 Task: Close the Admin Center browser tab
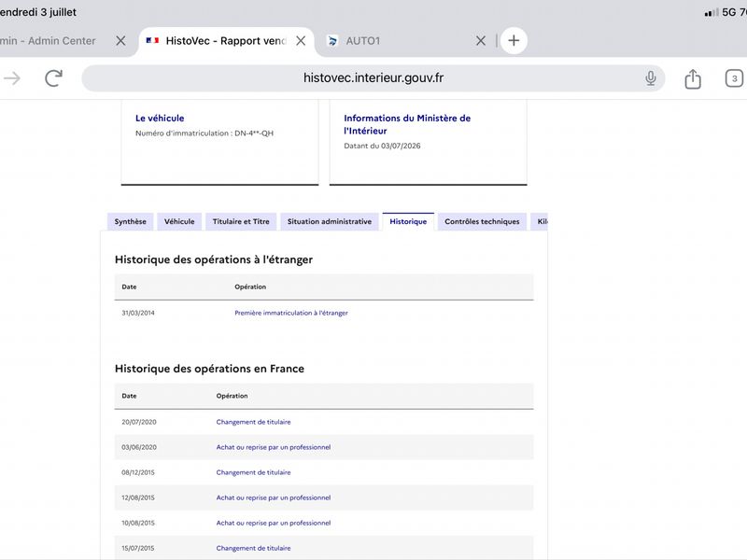(x=120, y=41)
